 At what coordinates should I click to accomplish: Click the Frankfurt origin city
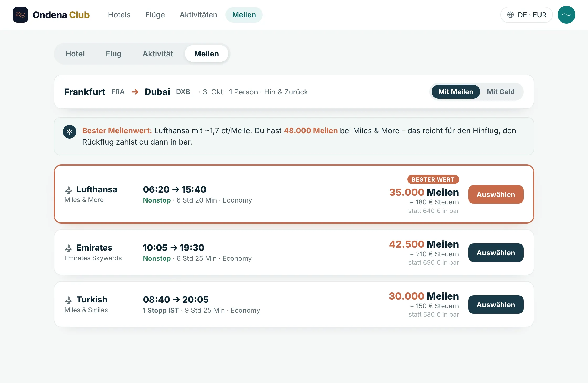(x=85, y=92)
